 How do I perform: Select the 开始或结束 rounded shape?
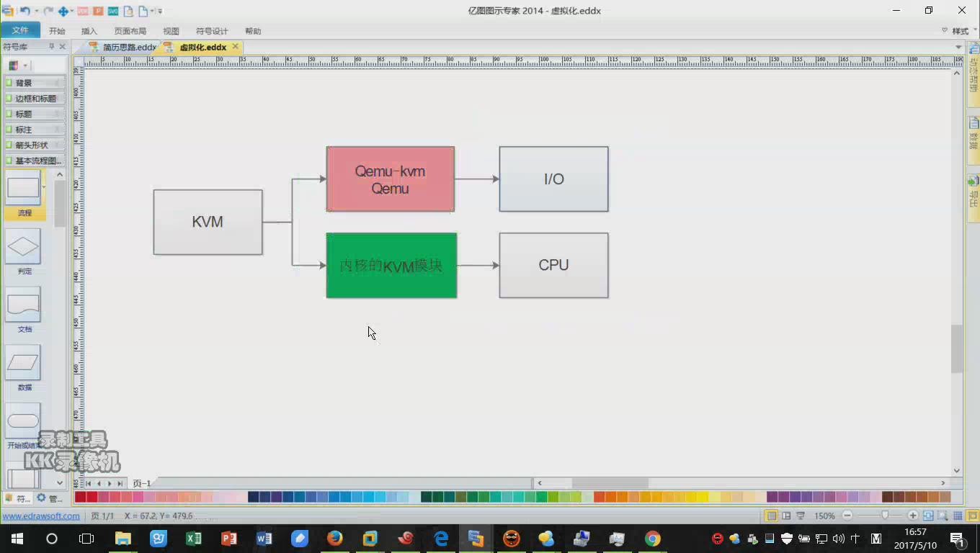tap(23, 421)
